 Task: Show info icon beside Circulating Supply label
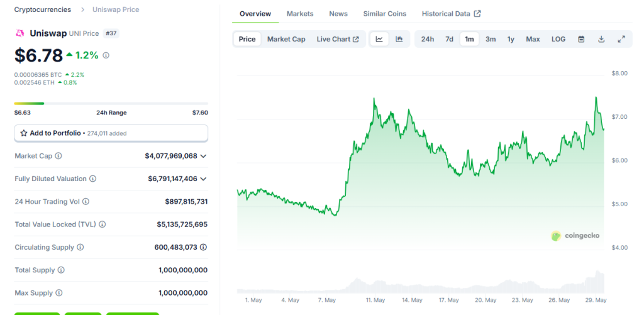point(80,247)
